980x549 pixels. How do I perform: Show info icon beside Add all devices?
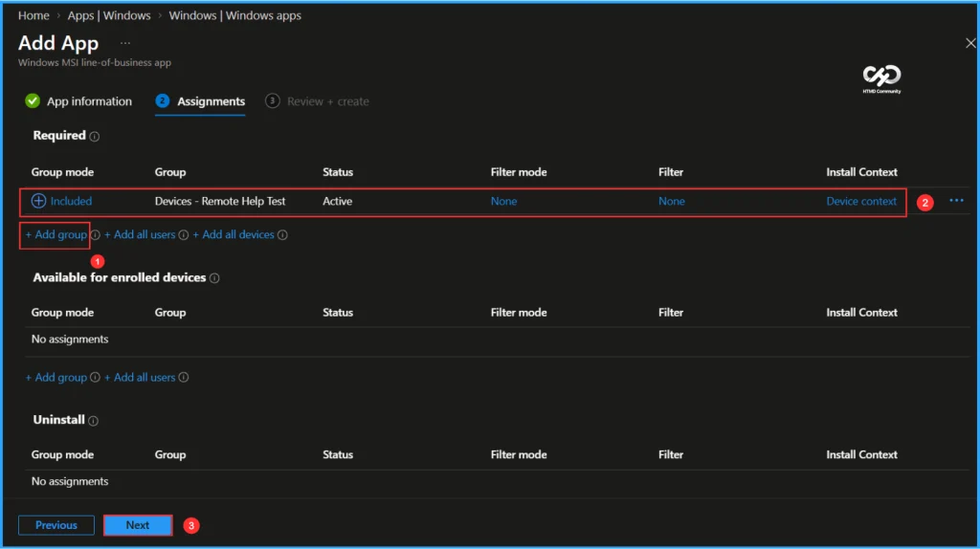282,235
